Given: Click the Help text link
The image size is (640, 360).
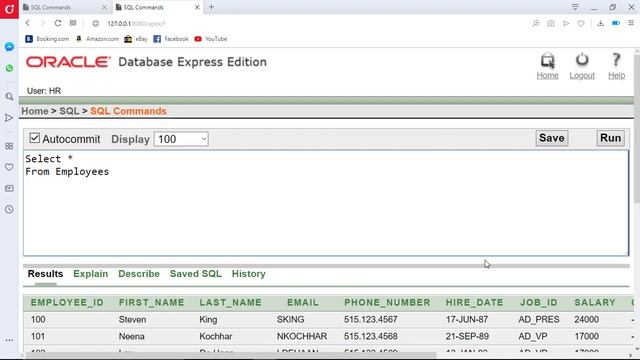Looking at the screenshot, I should [616, 76].
